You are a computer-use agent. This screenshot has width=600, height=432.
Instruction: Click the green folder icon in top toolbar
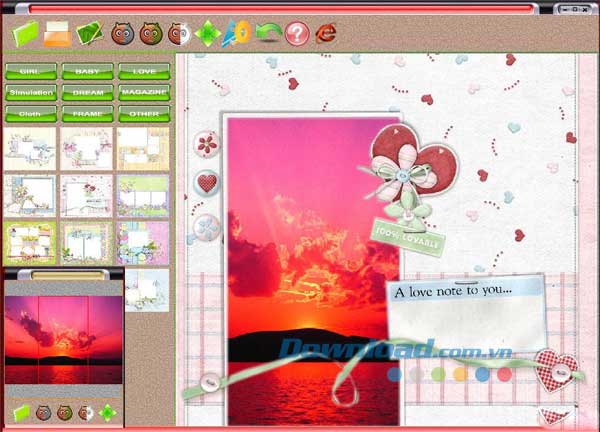click(26, 33)
